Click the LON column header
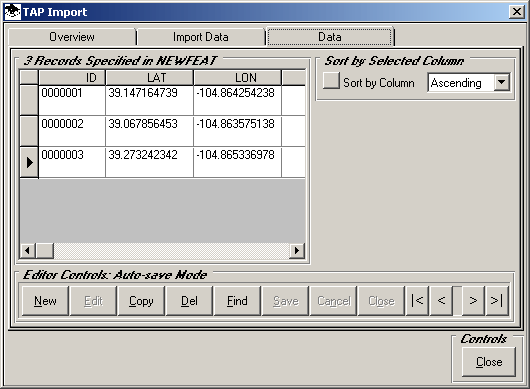This screenshot has height=389, width=530. (237, 78)
